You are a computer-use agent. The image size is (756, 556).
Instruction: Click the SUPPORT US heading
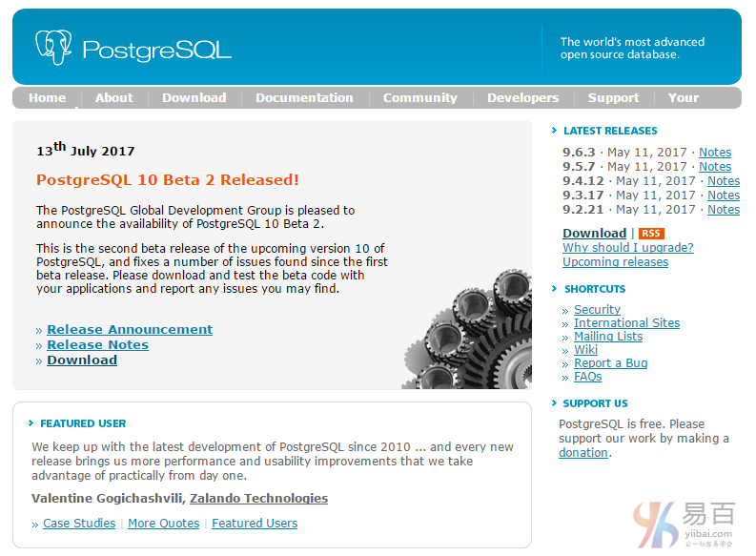596,403
